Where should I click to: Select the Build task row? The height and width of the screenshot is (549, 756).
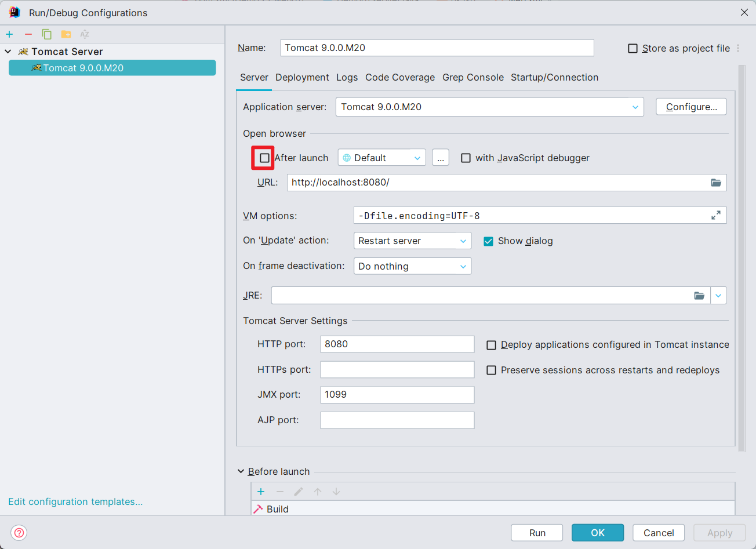click(493, 509)
